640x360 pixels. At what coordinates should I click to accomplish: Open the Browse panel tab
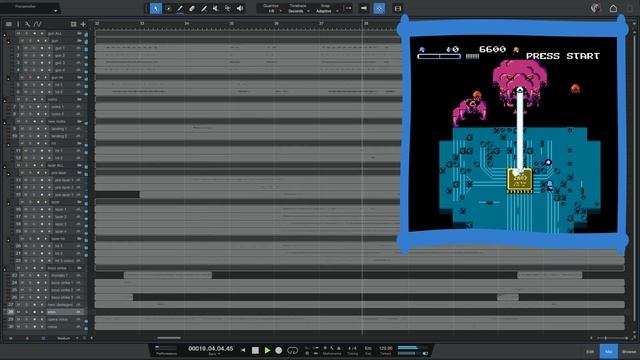pos(629,351)
